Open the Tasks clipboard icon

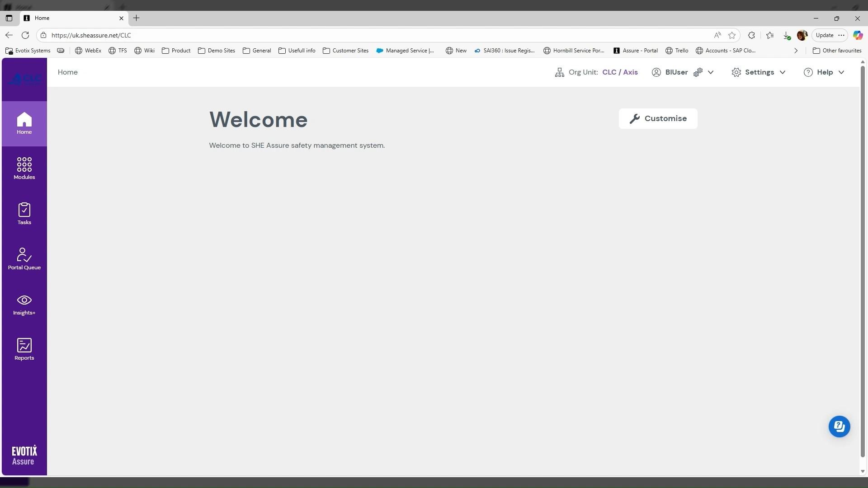click(24, 213)
